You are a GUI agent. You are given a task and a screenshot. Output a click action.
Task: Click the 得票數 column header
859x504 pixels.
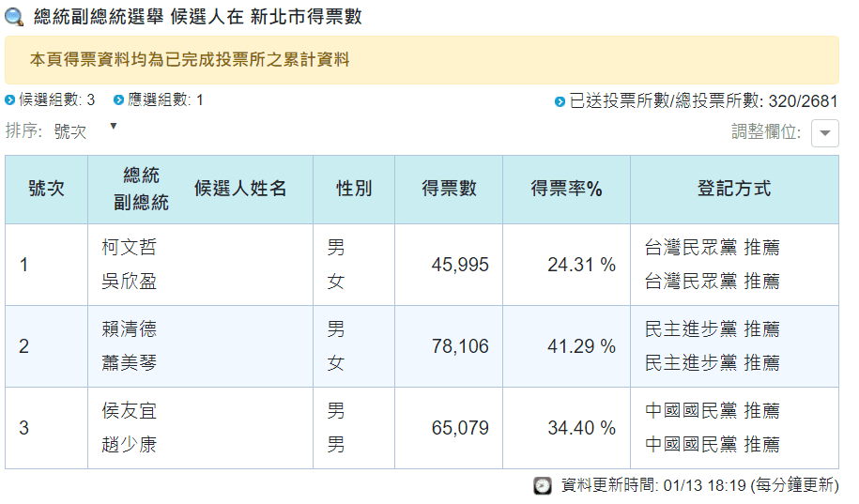449,189
